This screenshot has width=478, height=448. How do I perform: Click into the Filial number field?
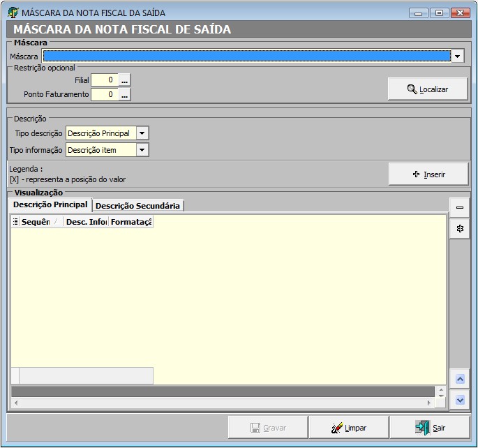(x=104, y=80)
